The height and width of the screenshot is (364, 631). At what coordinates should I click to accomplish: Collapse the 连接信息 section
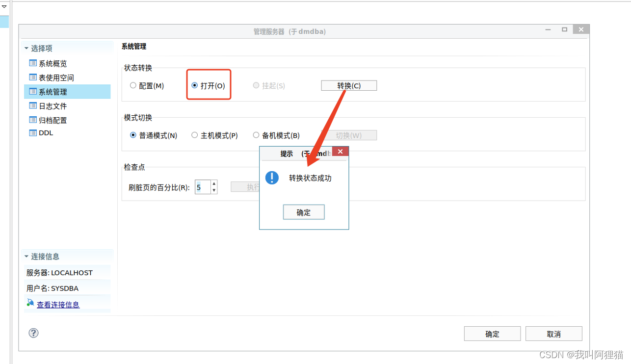26,256
